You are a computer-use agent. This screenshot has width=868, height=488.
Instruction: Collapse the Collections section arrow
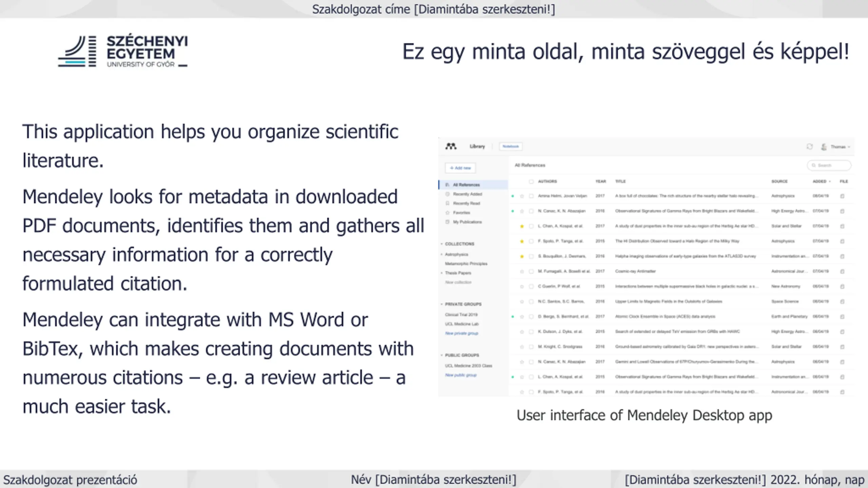coord(442,244)
